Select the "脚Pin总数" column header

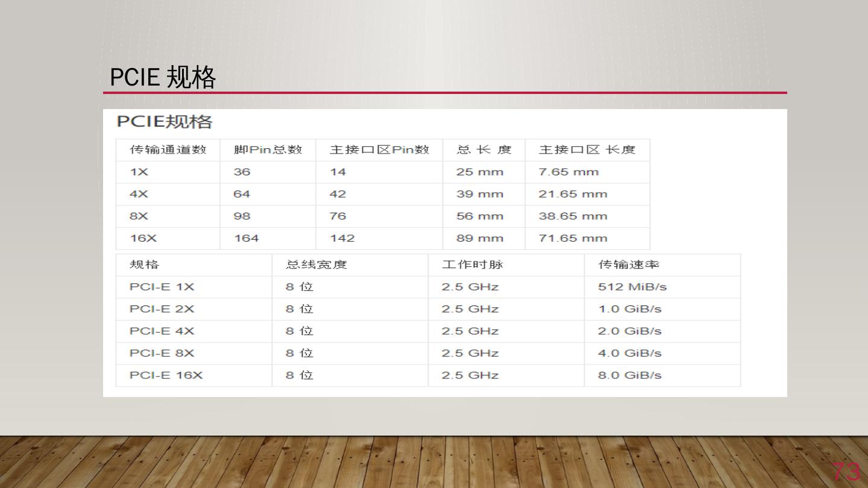(268, 149)
